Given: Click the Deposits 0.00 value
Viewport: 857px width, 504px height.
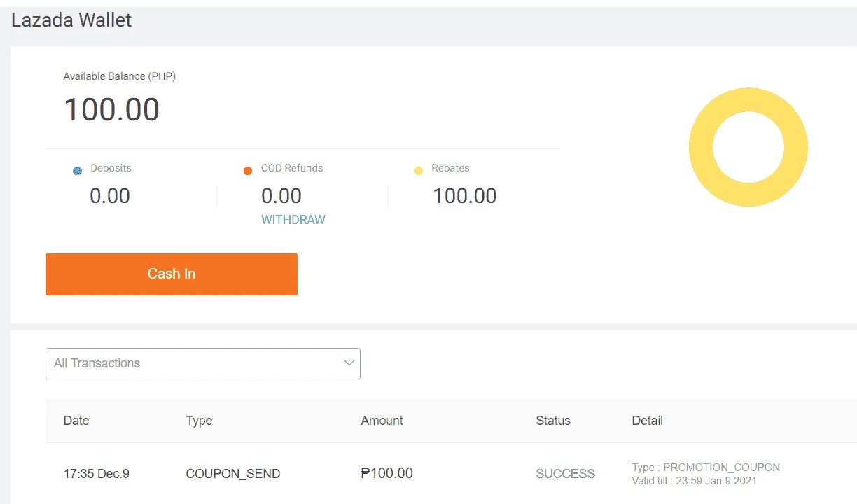Looking at the screenshot, I should pyautogui.click(x=110, y=196).
